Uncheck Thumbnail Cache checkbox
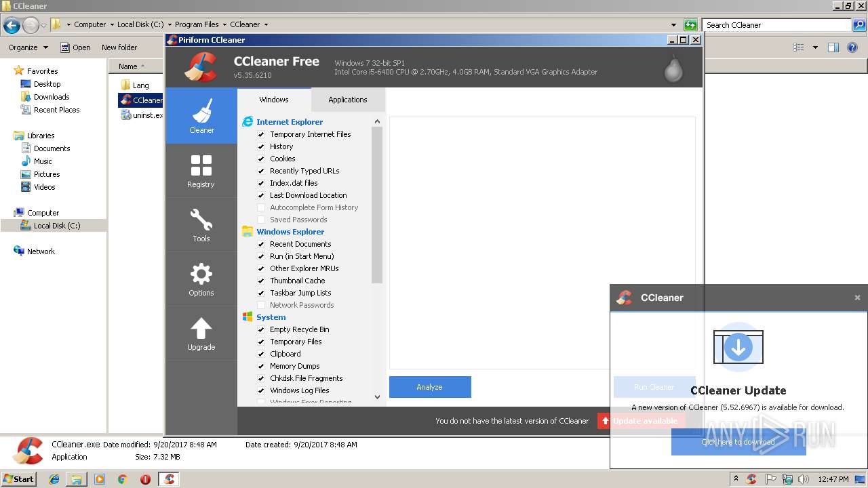Viewport: 868px width, 488px height. (261, 281)
